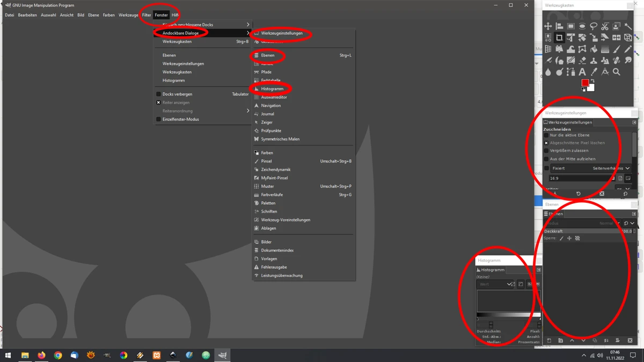This screenshot has height=362, width=644.
Task: Open Ebenen dock tab configuration menu button
Action: 634,214
